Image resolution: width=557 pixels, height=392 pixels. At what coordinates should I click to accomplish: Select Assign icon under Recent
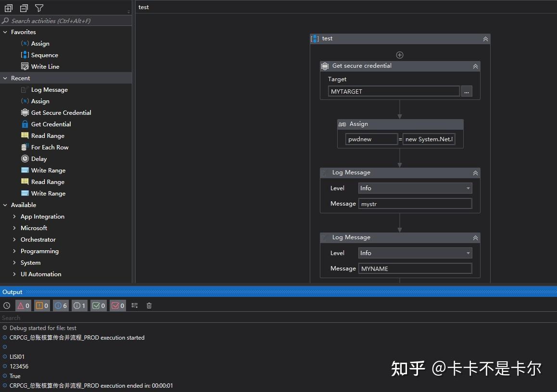(x=25, y=101)
